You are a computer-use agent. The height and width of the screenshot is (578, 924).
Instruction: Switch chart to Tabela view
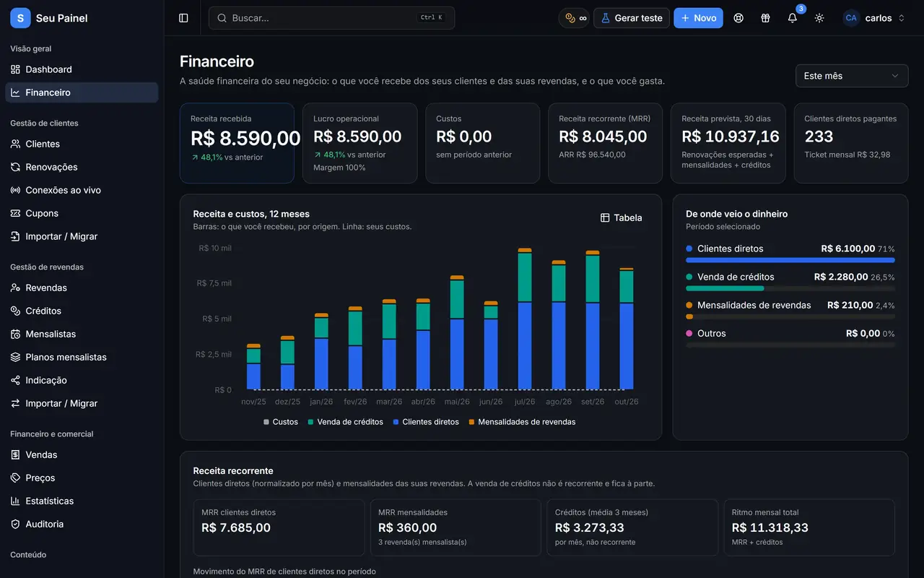622,217
